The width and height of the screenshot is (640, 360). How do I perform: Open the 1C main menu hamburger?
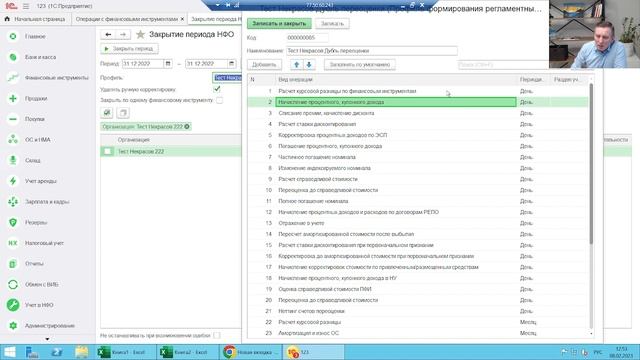click(26, 6)
